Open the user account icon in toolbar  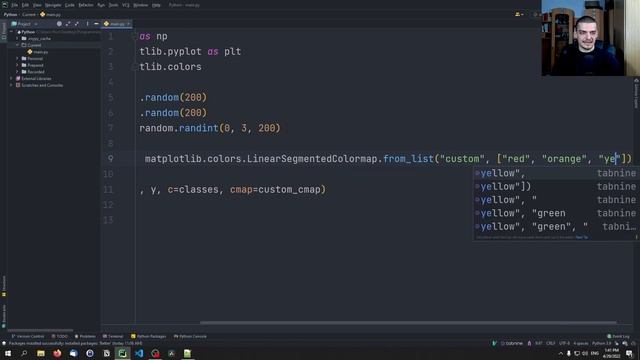[x=519, y=14]
